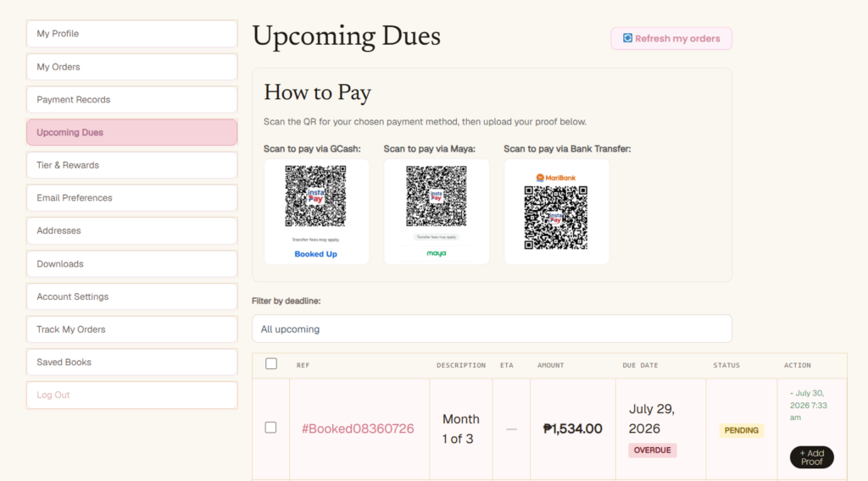
Task: Open Payment Records in sidebar
Action: pyautogui.click(x=131, y=100)
